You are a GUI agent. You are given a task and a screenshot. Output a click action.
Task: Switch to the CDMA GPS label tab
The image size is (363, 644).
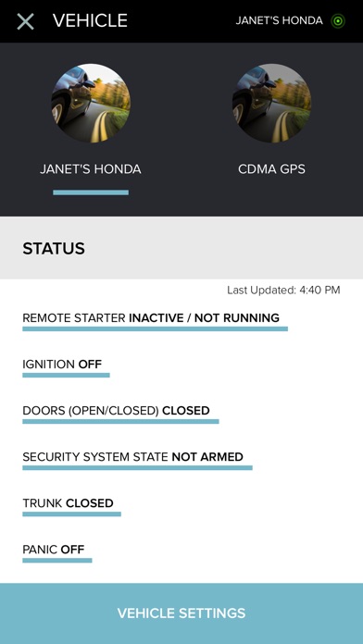pyautogui.click(x=271, y=169)
